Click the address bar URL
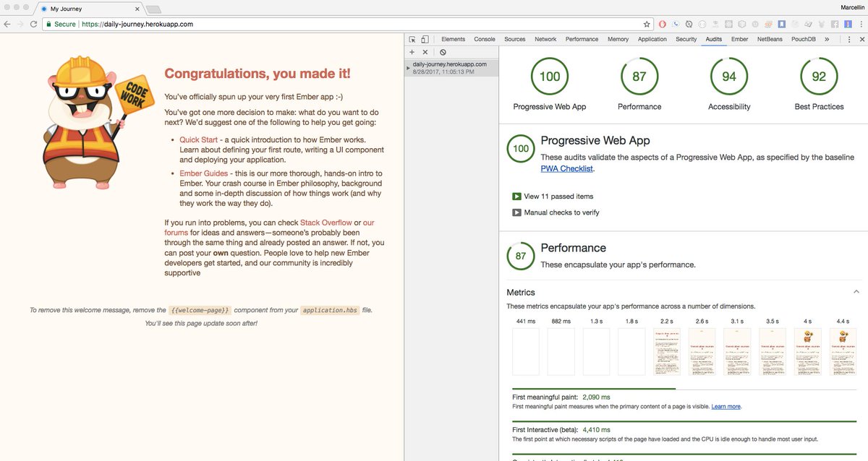This screenshot has height=461, width=868. (137, 24)
